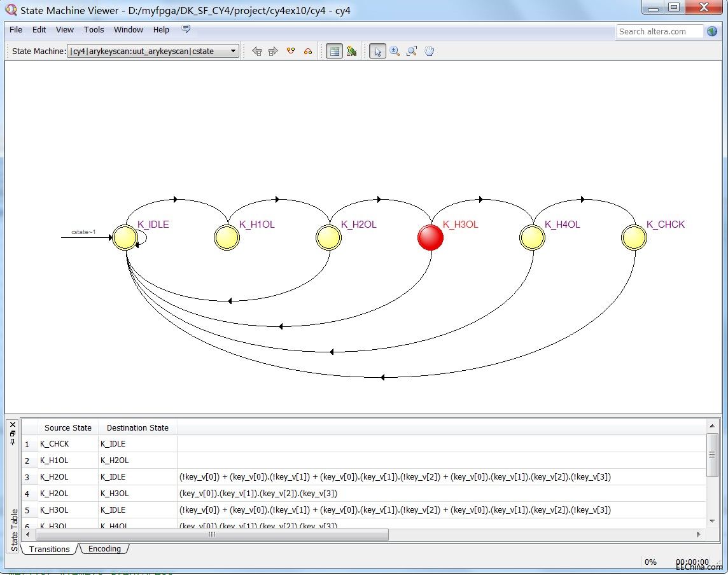Screen dimensions: 728x575
Task: Enable the state table view button
Action: click(x=333, y=51)
